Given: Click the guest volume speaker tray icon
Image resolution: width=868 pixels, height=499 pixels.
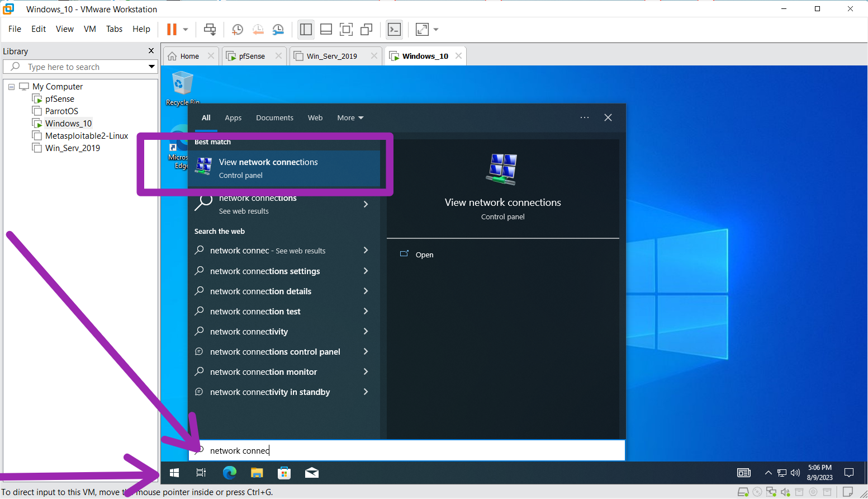Looking at the screenshot, I should (x=795, y=473).
